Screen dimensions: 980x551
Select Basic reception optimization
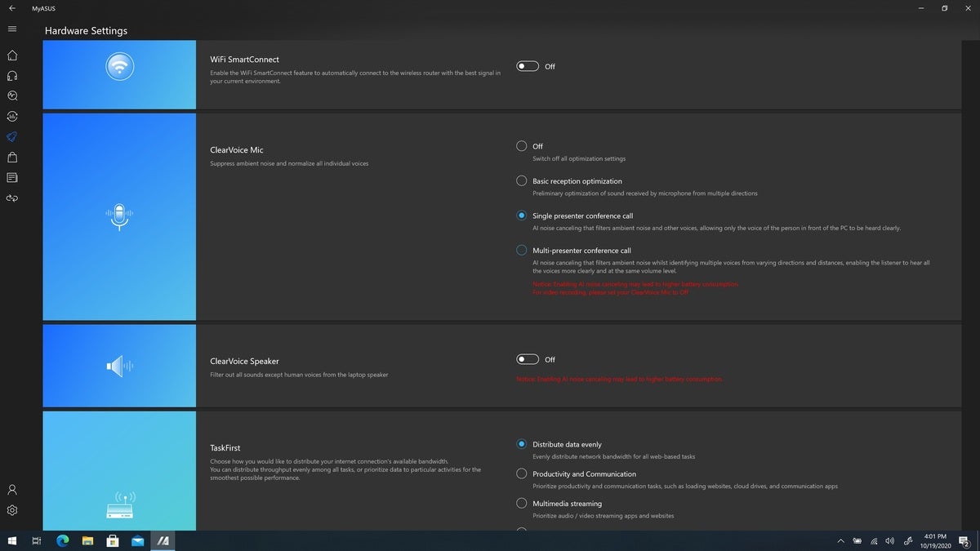click(x=521, y=180)
